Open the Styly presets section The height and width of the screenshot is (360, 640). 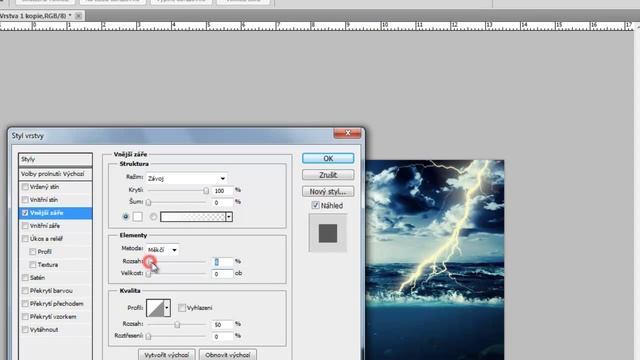pyautogui.click(x=55, y=159)
